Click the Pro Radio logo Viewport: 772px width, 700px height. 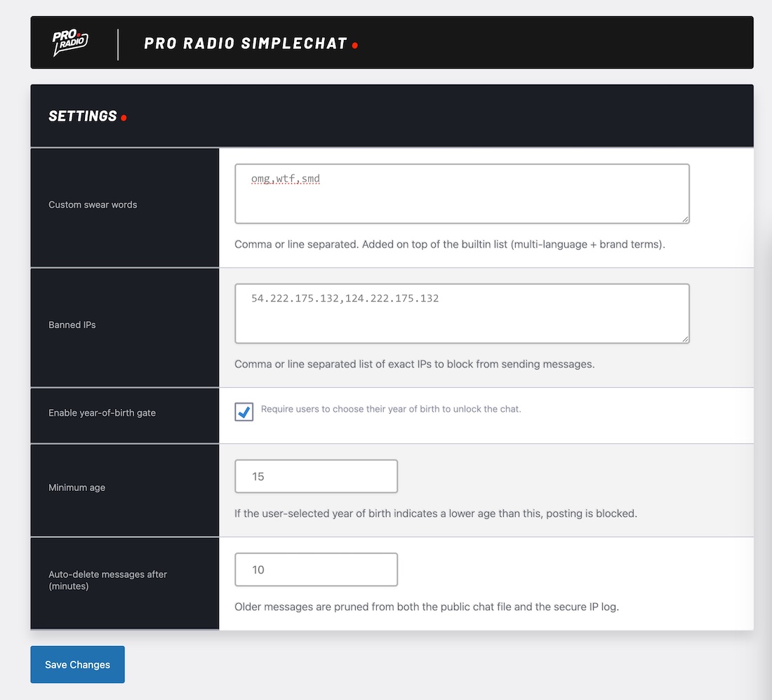70,43
